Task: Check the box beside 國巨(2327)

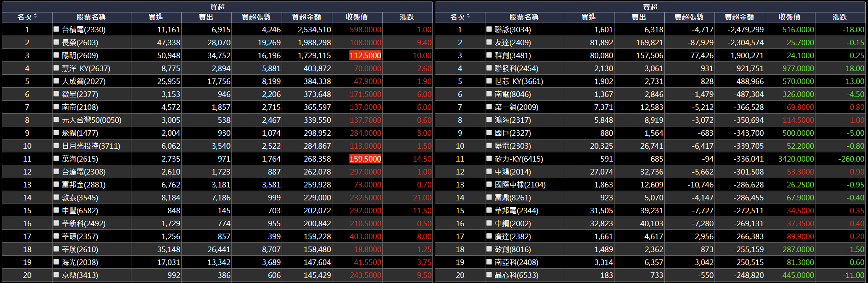Action: click(489, 132)
